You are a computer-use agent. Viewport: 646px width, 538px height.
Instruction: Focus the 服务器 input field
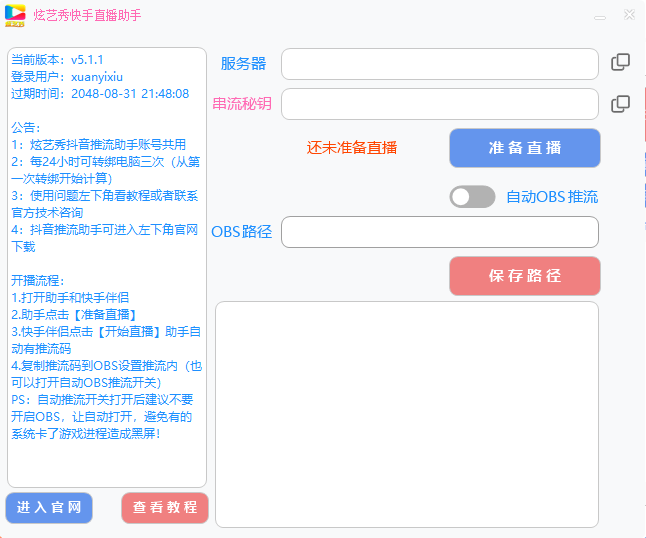(440, 64)
